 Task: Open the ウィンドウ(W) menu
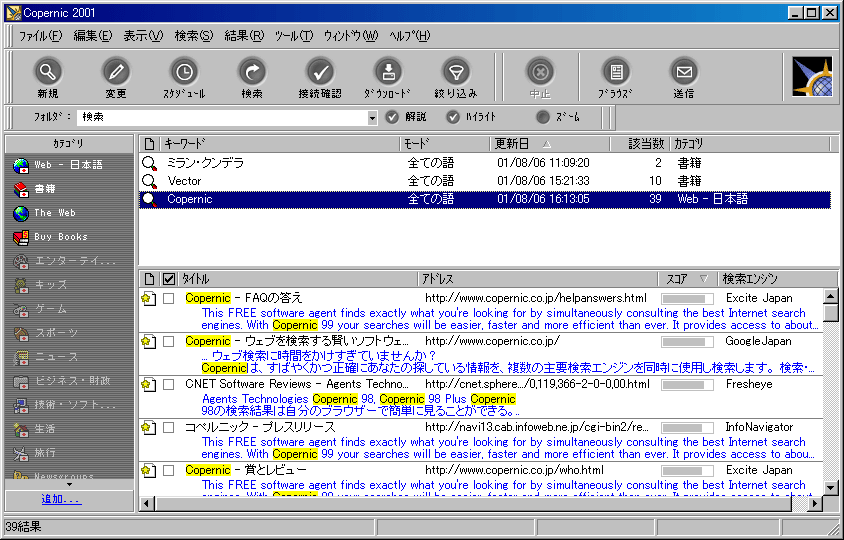point(351,36)
